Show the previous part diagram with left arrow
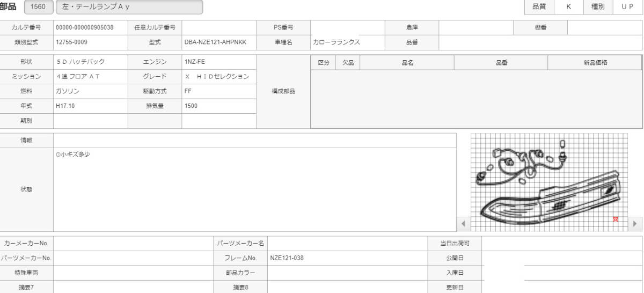The image size is (644, 293). 463,224
